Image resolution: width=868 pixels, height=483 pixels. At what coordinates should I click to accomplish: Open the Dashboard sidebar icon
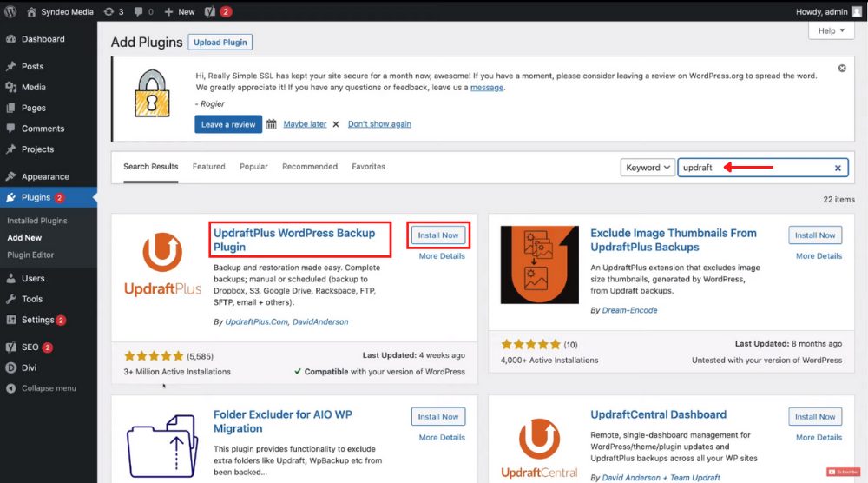click(x=10, y=39)
